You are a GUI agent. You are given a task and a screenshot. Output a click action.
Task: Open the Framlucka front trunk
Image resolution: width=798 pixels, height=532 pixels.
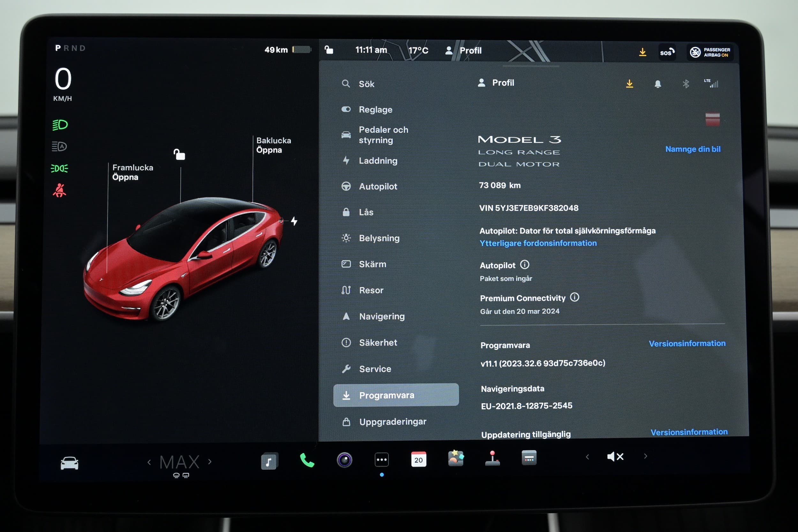(133, 172)
